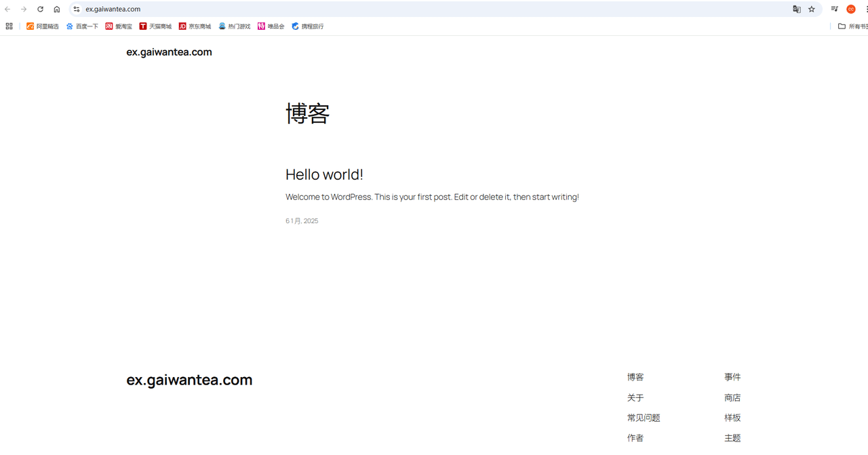The width and height of the screenshot is (868, 455).
Task: Open the footer 作者 link
Action: [x=635, y=438]
